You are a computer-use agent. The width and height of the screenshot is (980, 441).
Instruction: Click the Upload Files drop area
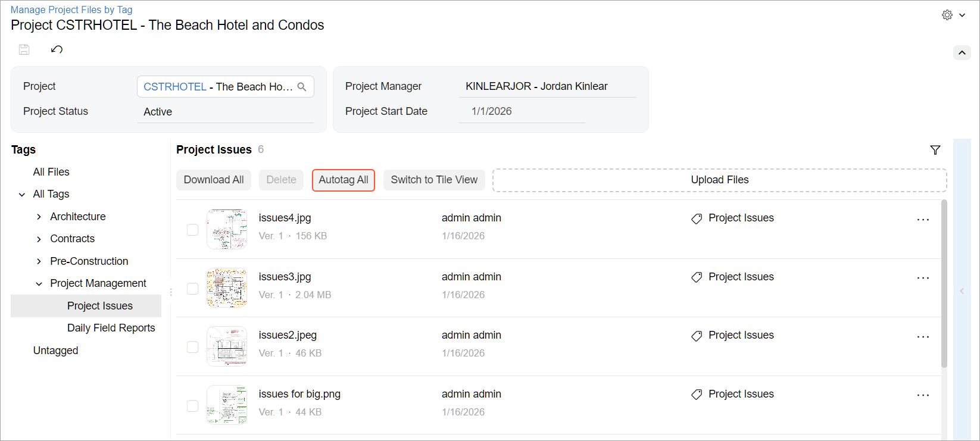pos(720,180)
